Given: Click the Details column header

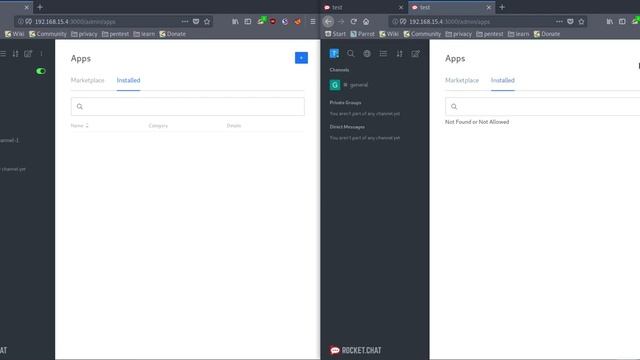Looking at the screenshot, I should point(234,126).
